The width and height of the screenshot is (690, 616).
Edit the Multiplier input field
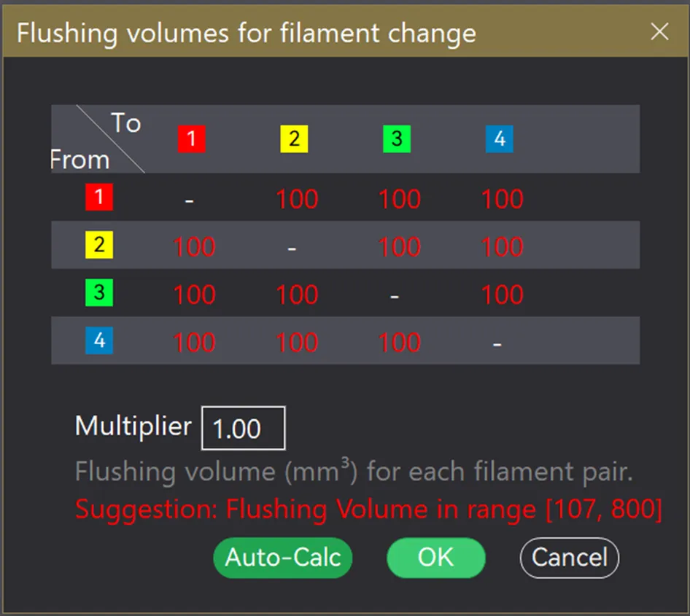(x=243, y=428)
